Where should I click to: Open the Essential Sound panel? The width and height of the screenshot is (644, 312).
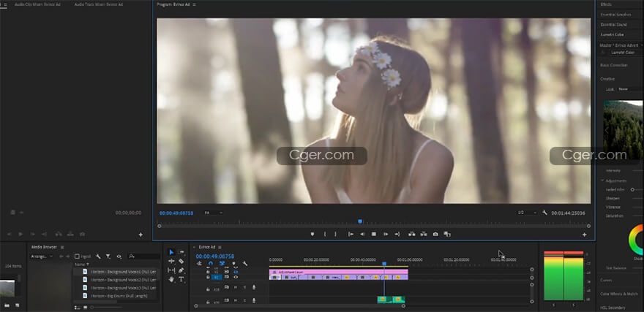point(613,25)
